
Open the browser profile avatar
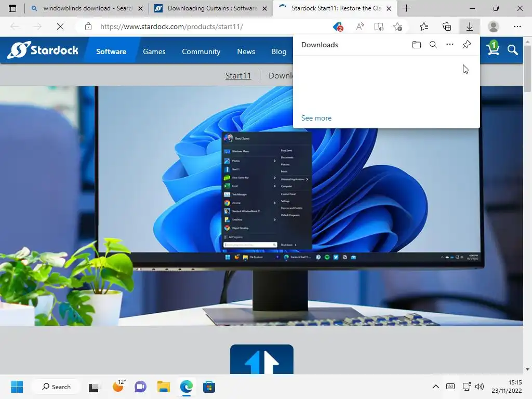click(x=494, y=26)
